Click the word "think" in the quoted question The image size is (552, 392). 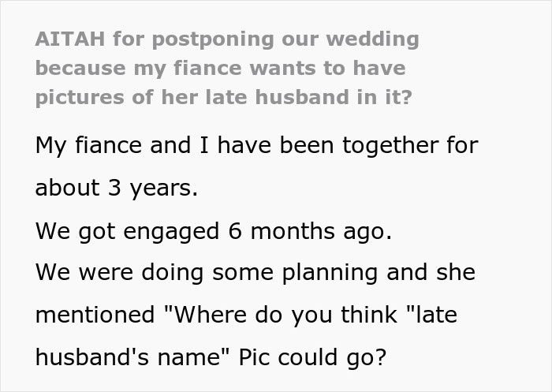click(x=368, y=315)
